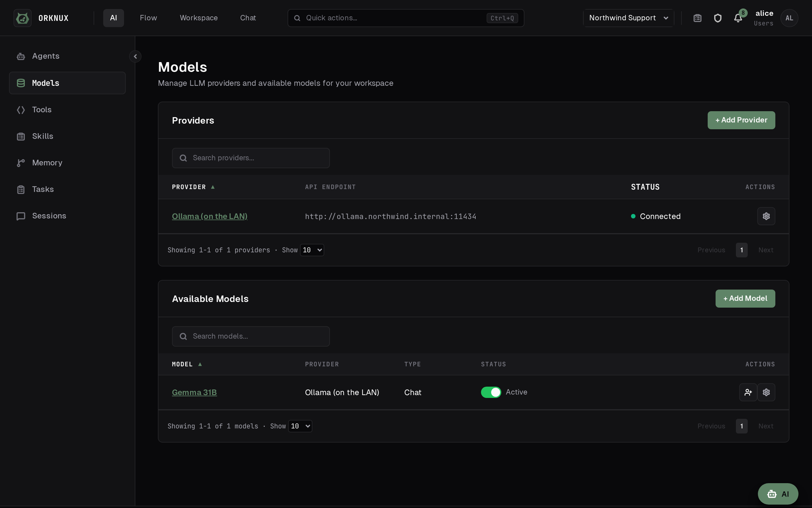Collapse the sidebar with the chevron button
Image resolution: width=812 pixels, height=508 pixels.
[135, 56]
